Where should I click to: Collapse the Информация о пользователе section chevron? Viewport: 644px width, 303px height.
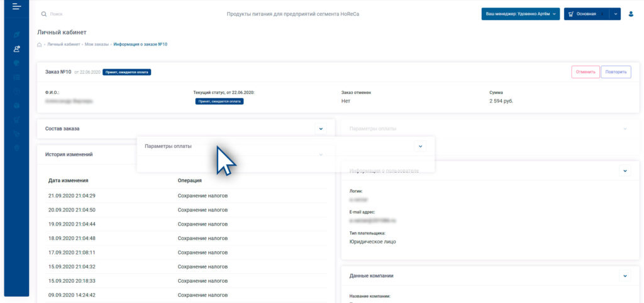pos(625,170)
